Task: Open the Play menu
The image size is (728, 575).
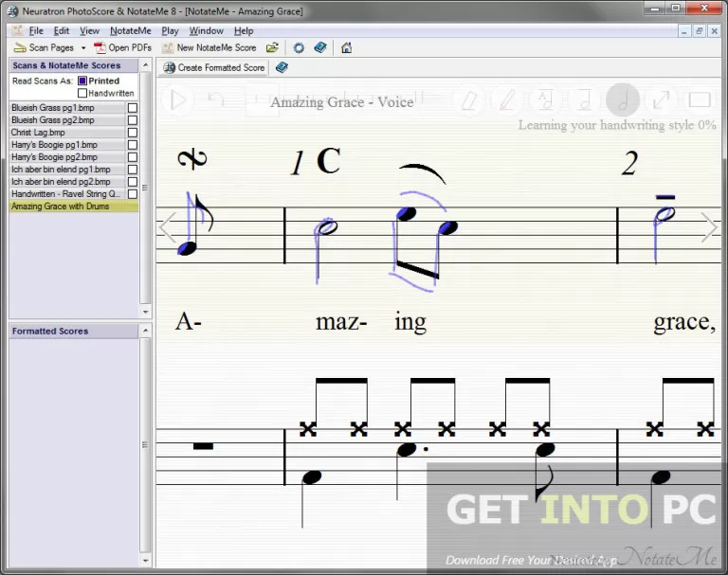Action: coord(170,31)
